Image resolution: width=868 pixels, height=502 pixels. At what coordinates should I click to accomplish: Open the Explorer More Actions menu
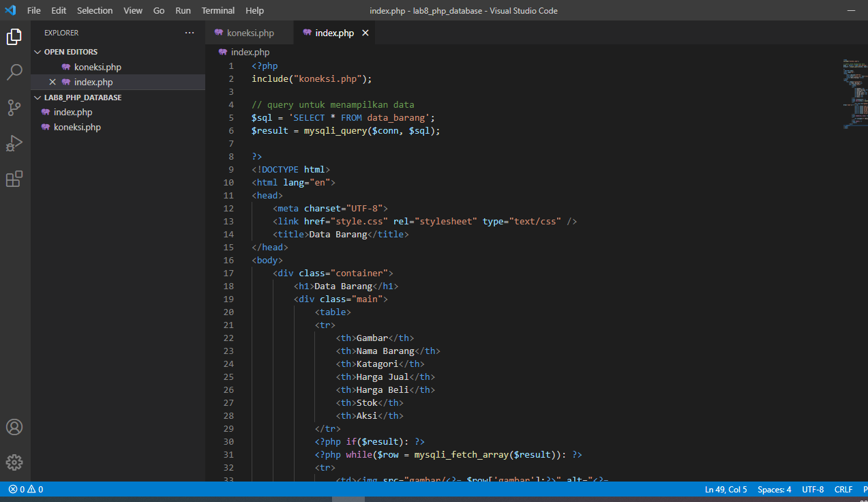[x=189, y=32]
